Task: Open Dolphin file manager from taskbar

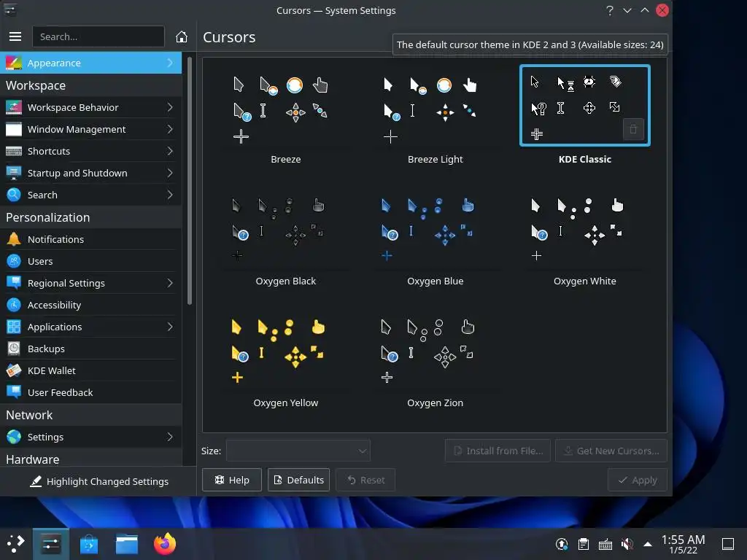Action: (x=127, y=543)
